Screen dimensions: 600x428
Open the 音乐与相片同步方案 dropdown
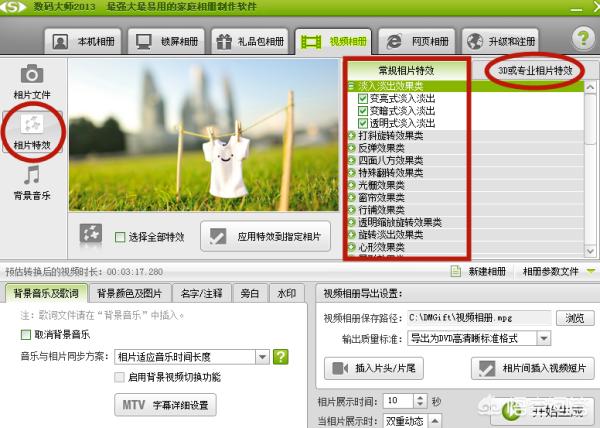263,356
